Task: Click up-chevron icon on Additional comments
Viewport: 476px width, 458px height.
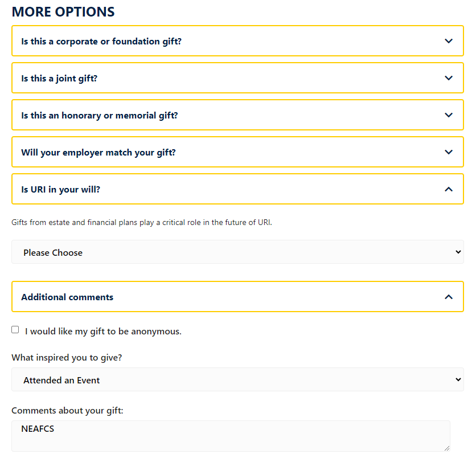Action: point(448,297)
